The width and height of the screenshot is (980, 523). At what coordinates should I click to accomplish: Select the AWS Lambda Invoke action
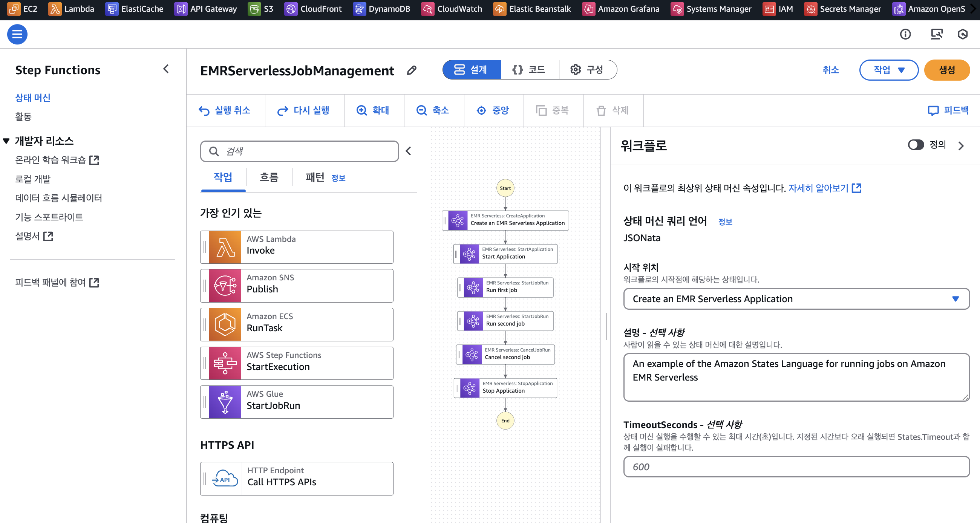coord(297,247)
